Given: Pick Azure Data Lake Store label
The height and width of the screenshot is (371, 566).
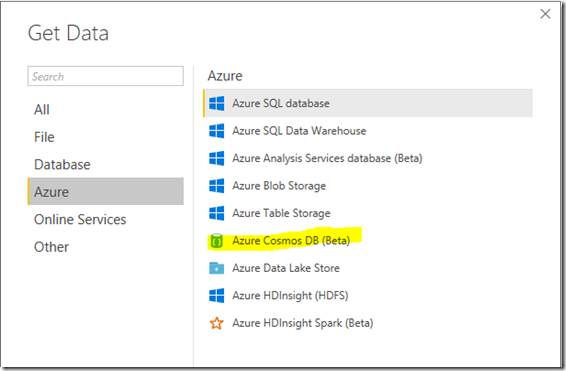Looking at the screenshot, I should (286, 268).
